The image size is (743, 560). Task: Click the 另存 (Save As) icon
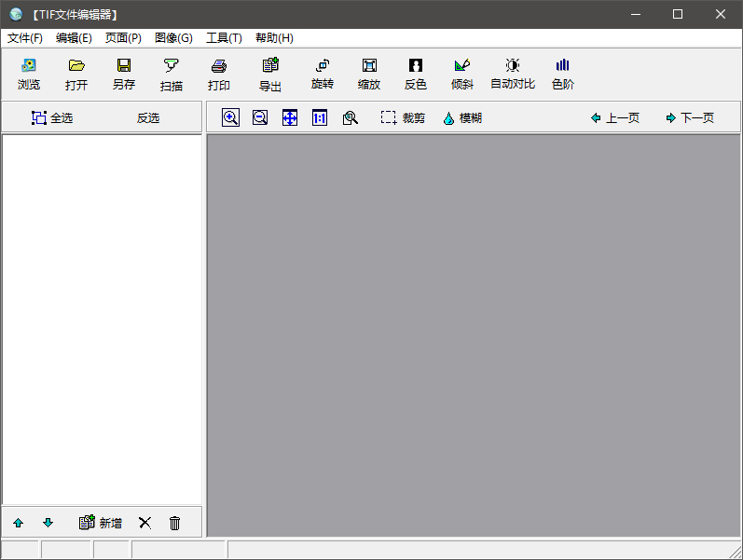[x=124, y=74]
